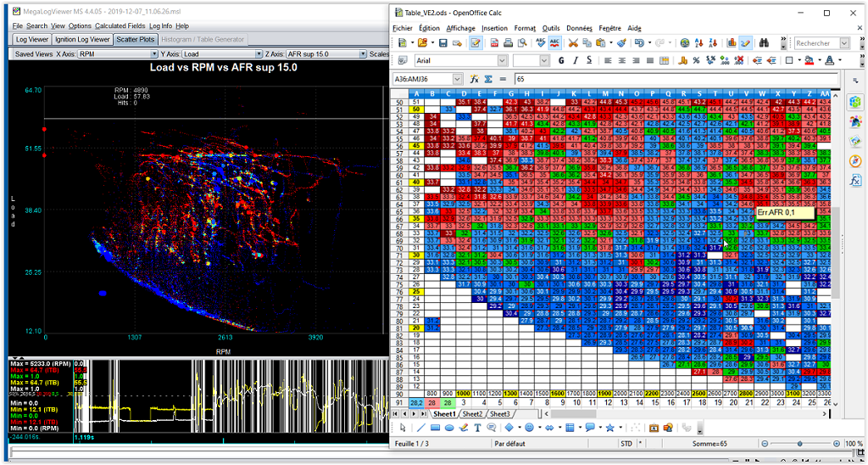868x465 pixels.
Task: Open the Font Color dropdown arrow
Action: tap(840, 60)
